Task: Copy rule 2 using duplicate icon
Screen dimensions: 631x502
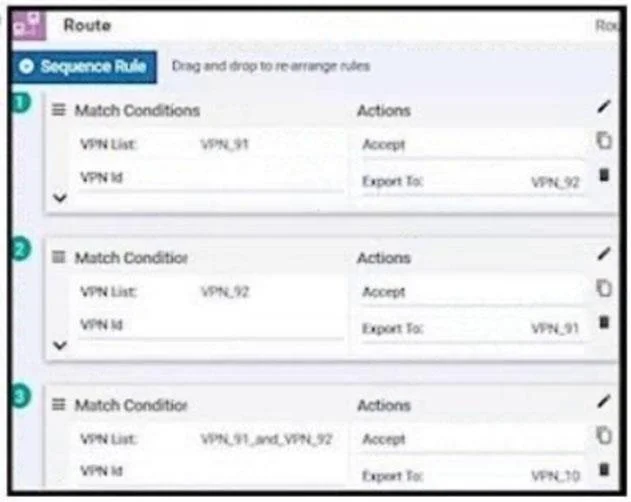Action: click(x=604, y=288)
